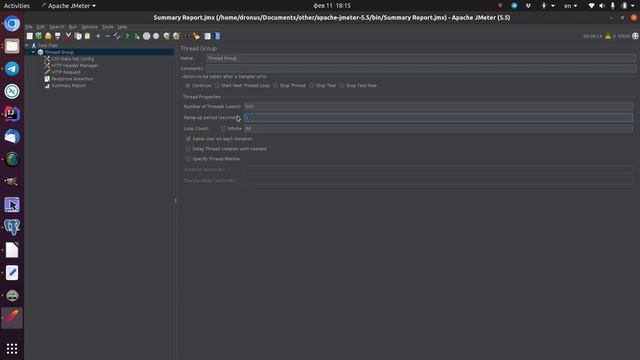Collapse the Thread Group tree node arrow
The height and width of the screenshot is (360, 640).
coord(33,52)
